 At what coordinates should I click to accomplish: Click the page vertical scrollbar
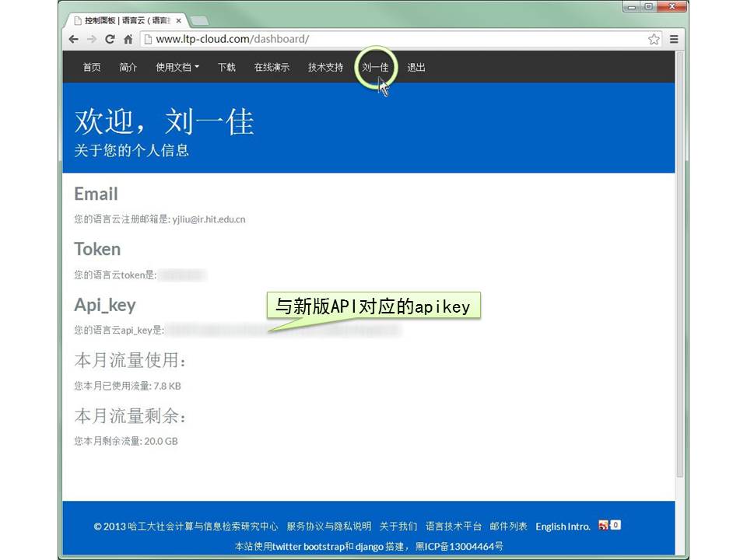click(680, 264)
